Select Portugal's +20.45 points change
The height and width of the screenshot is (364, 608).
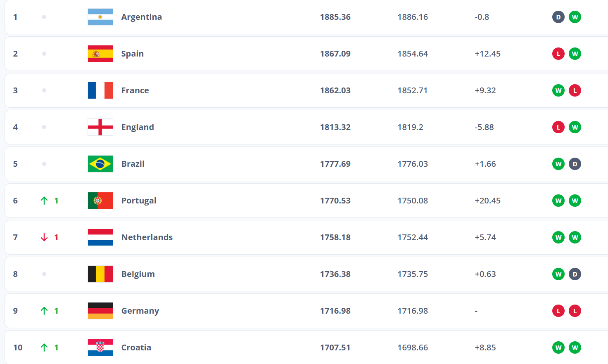(x=488, y=201)
